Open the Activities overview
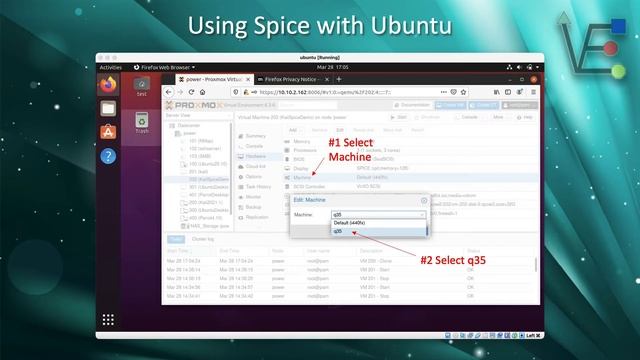Image resolution: width=640 pixels, height=360 pixels. (111, 67)
